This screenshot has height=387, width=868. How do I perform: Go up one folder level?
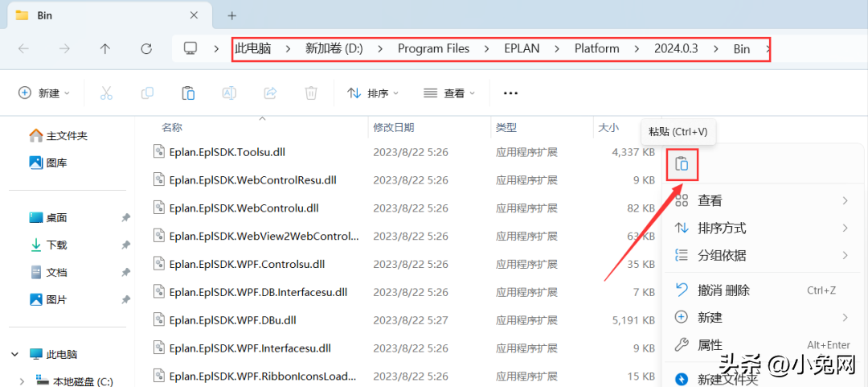point(105,48)
